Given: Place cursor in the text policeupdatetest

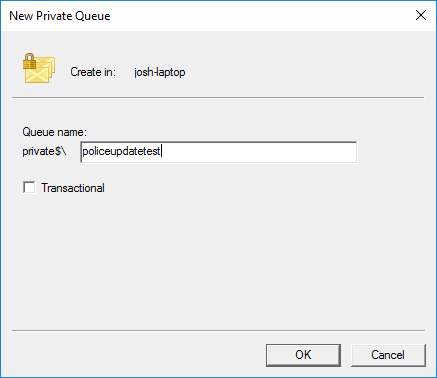Looking at the screenshot, I should click(x=121, y=152).
